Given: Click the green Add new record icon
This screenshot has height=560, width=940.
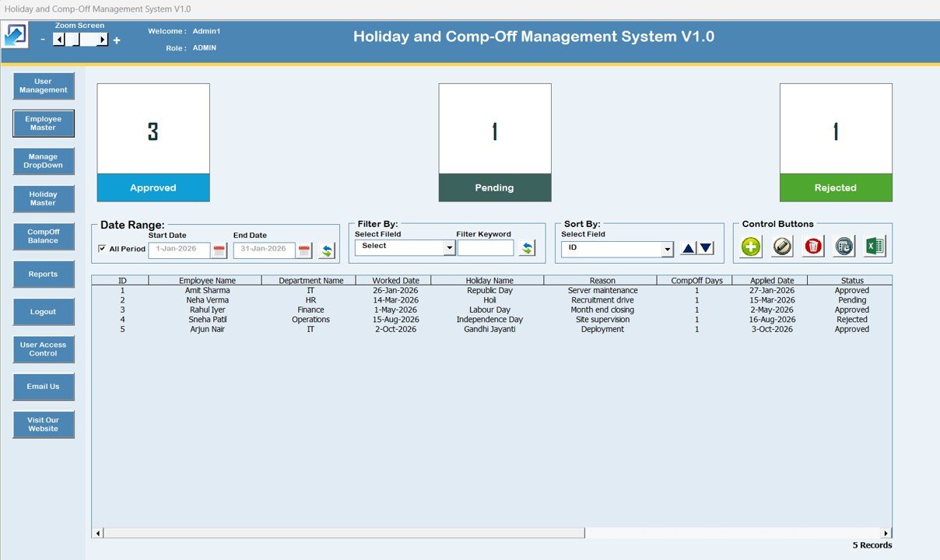Looking at the screenshot, I should [x=751, y=247].
